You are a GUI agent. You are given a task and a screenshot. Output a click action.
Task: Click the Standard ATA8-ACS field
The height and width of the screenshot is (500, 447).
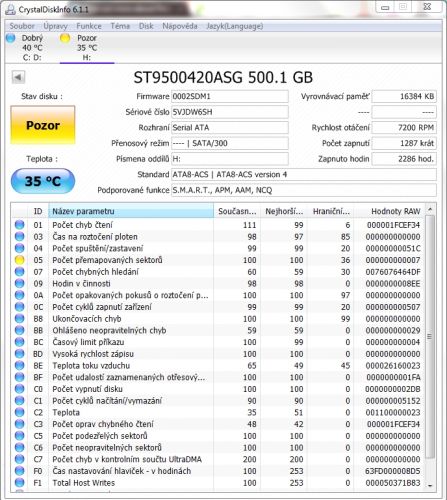click(304, 175)
